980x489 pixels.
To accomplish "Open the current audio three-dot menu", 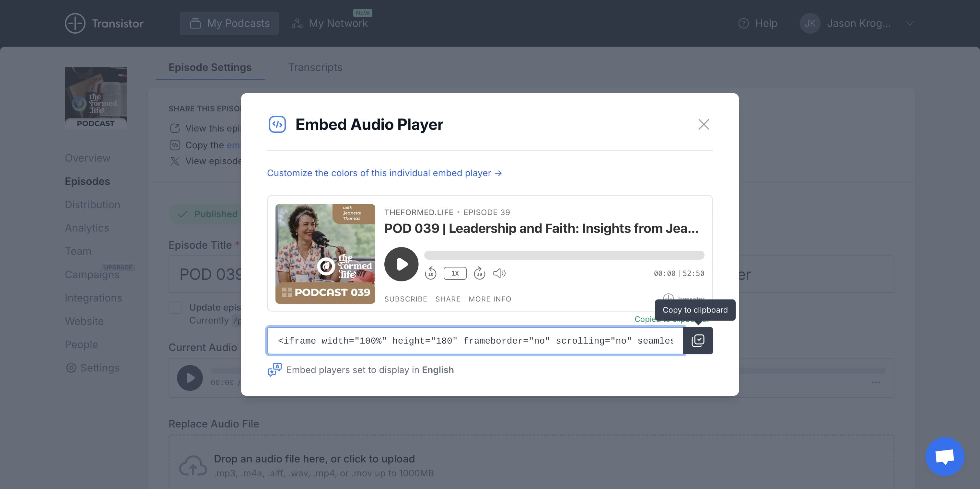I will [876, 382].
